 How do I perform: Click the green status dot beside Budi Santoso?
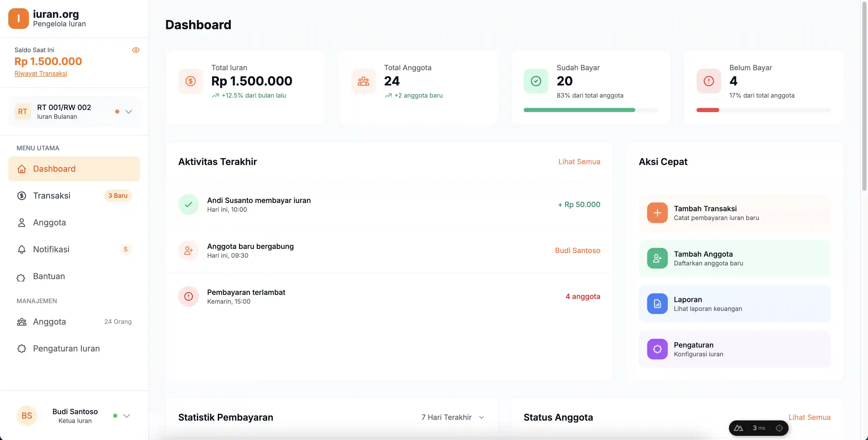[115, 415]
